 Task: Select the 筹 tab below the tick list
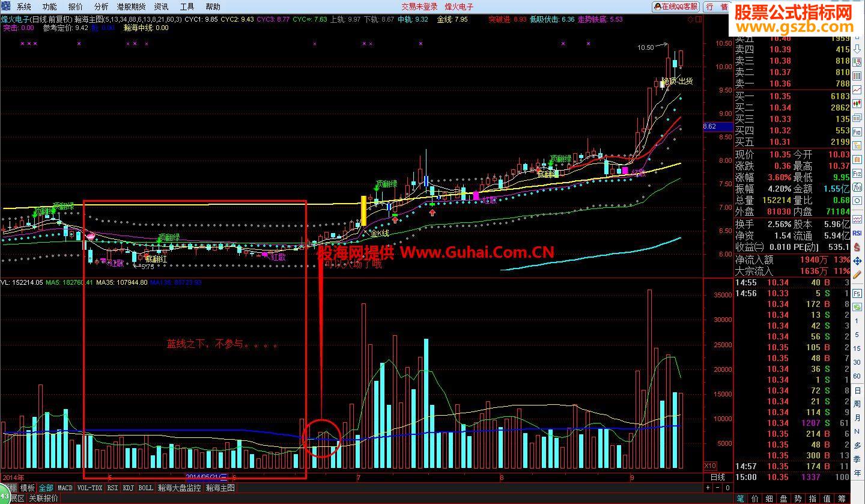pos(842,499)
